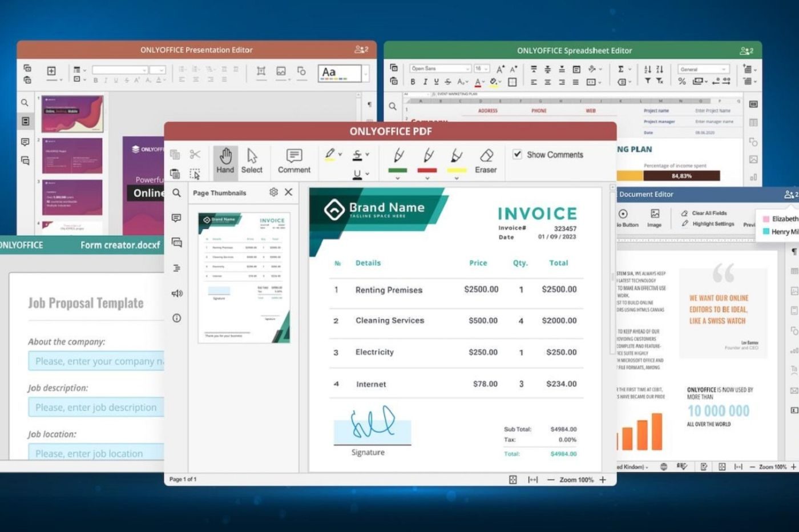799x532 pixels.
Task: Click Insert Shape icon in Presentation Editor
Action: tap(301, 71)
